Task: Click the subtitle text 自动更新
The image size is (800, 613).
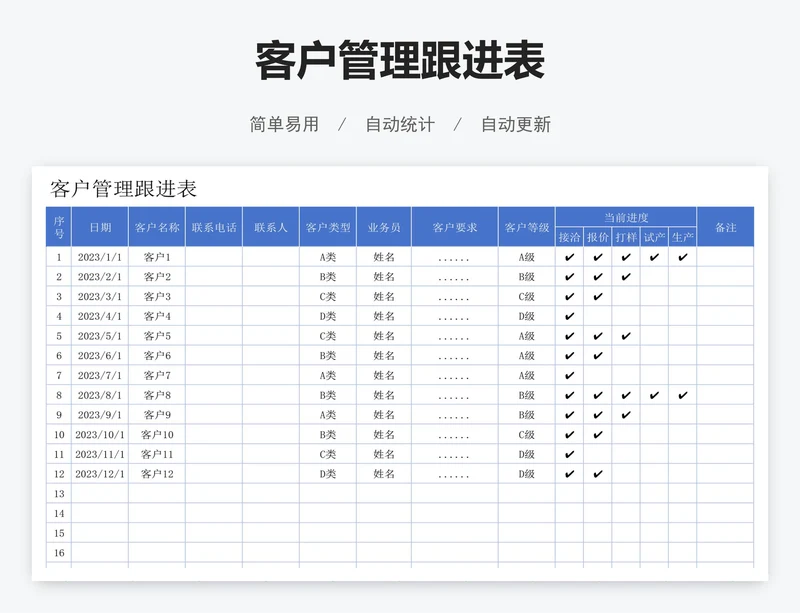Action: [516, 124]
